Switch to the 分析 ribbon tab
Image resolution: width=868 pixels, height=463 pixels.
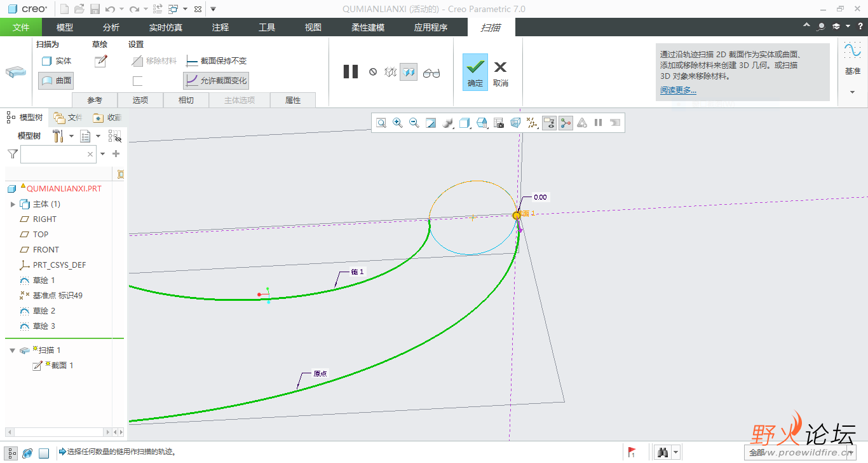[x=111, y=27]
